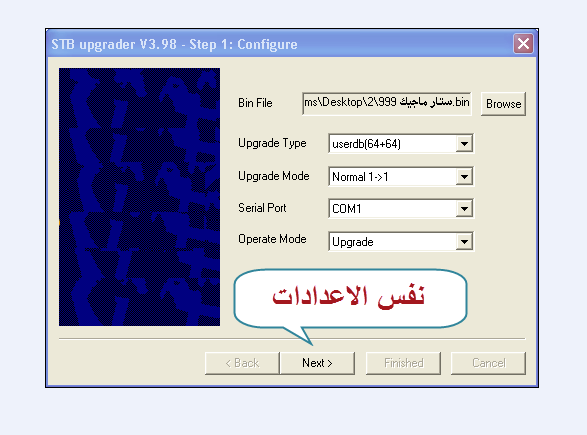Screen dimensions: 587x435
Task: Click the Bin File label
Action: 255,103
